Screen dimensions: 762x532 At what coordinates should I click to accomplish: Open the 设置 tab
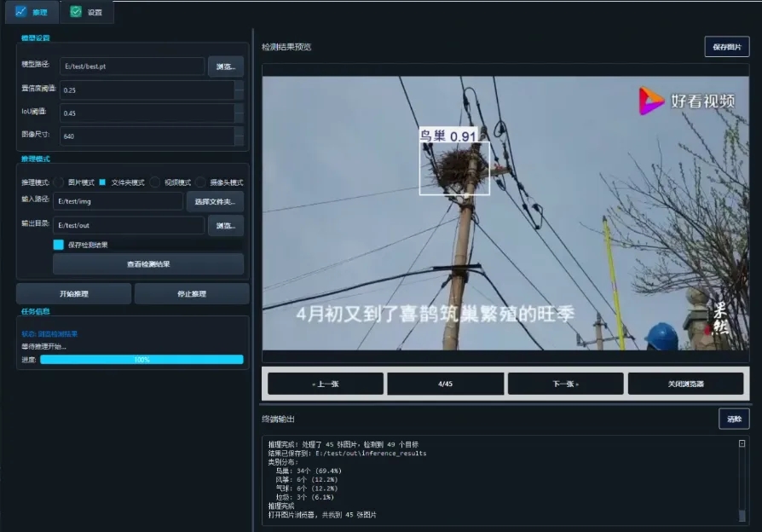[x=86, y=12]
